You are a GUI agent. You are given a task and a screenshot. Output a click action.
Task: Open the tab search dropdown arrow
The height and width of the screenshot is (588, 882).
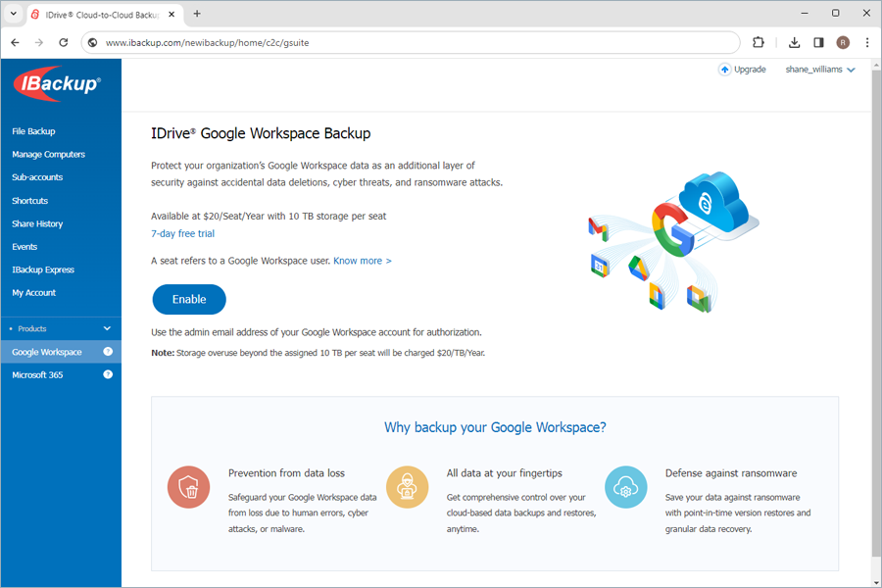pos(14,14)
